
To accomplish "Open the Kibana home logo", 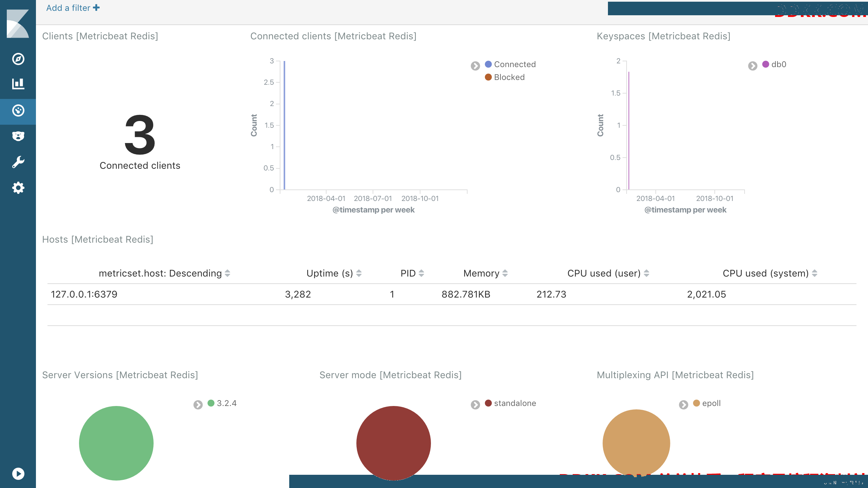I will click(x=18, y=23).
